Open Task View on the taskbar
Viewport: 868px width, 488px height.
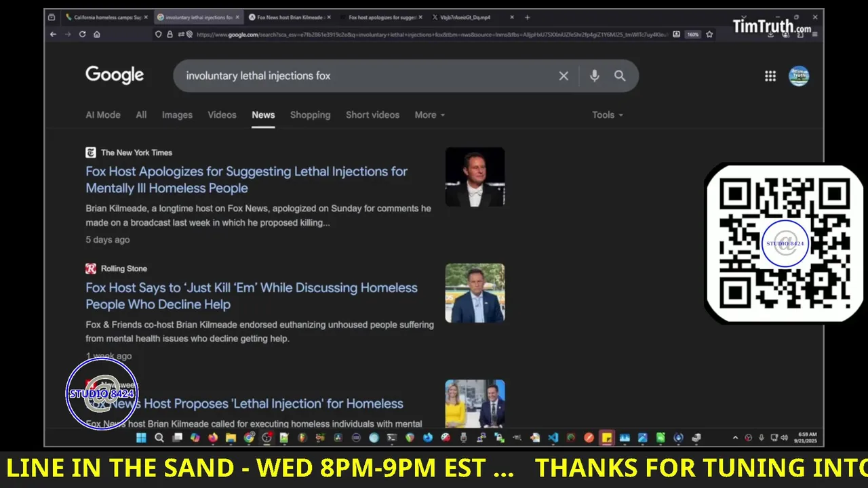pos(177,438)
